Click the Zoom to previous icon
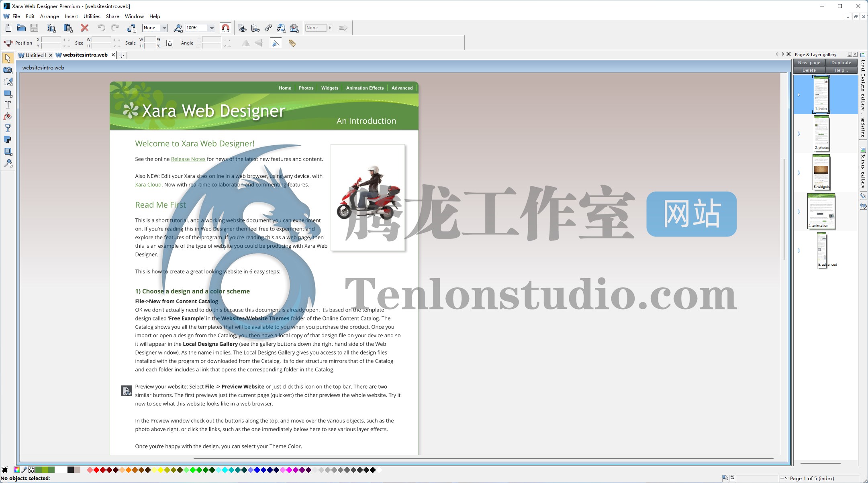This screenshot has width=868, height=483. click(178, 28)
